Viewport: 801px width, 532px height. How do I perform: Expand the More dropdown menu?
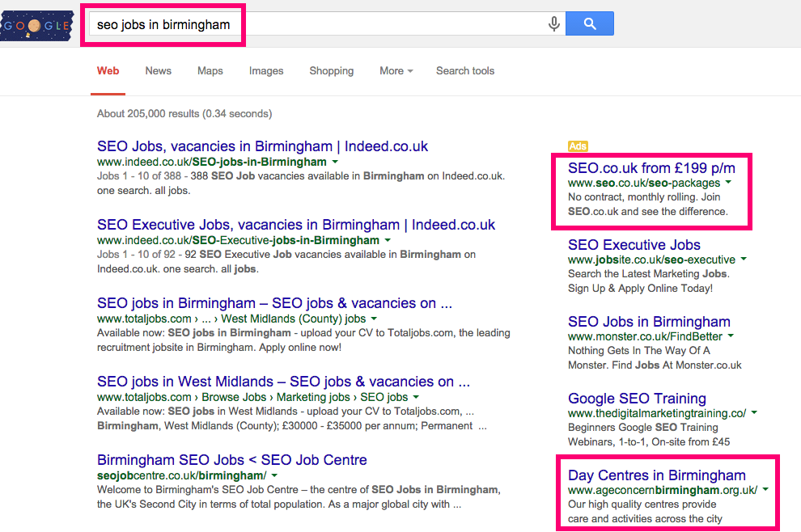pyautogui.click(x=396, y=71)
